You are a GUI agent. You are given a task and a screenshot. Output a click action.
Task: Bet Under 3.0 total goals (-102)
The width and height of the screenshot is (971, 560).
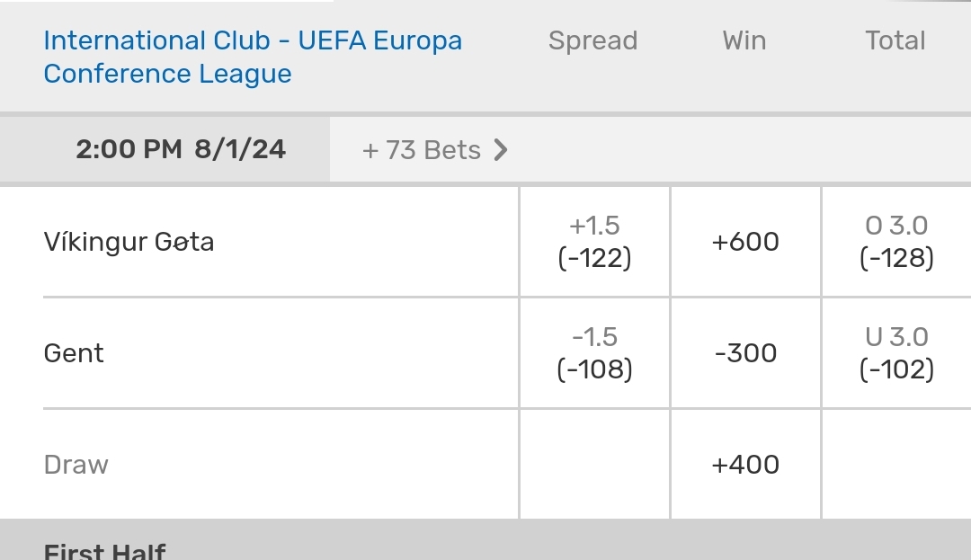tap(896, 353)
